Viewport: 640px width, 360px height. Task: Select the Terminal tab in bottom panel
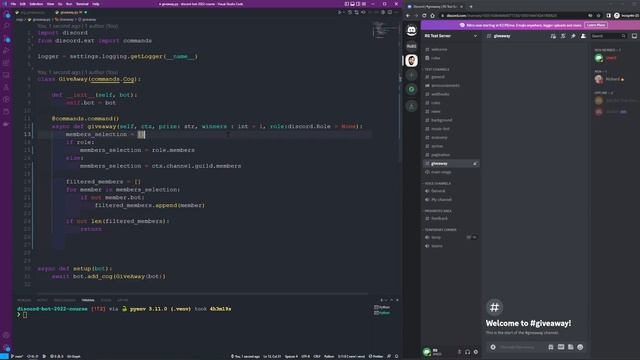click(88, 300)
